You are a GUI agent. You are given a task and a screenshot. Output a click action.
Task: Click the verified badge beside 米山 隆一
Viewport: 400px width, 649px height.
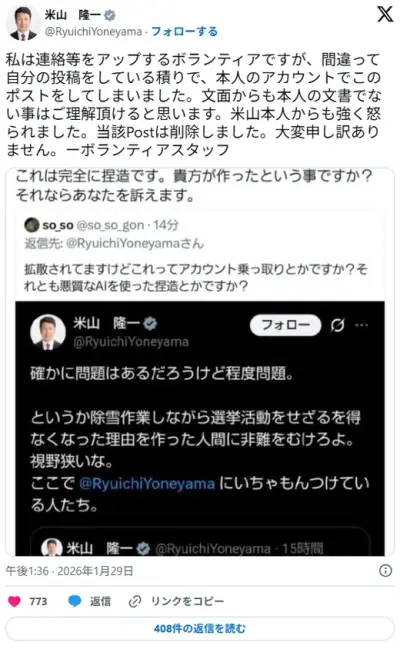click(x=109, y=15)
